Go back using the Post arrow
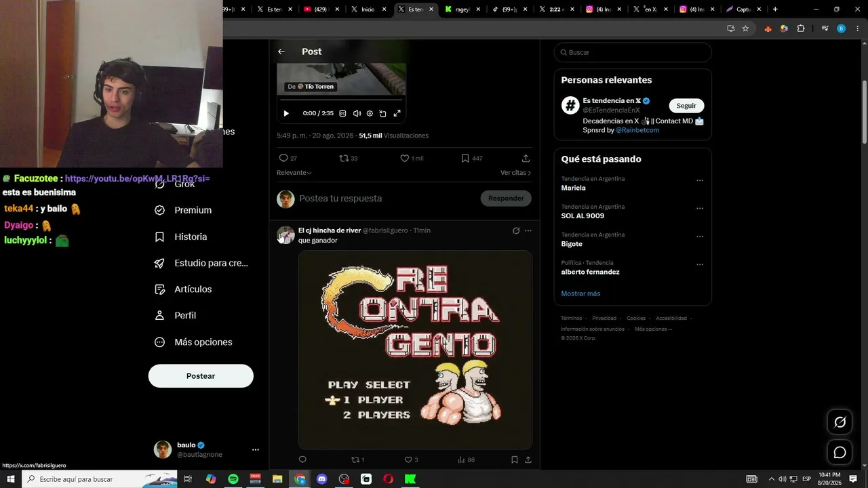This screenshot has width=868, height=488. pyautogui.click(x=281, y=52)
